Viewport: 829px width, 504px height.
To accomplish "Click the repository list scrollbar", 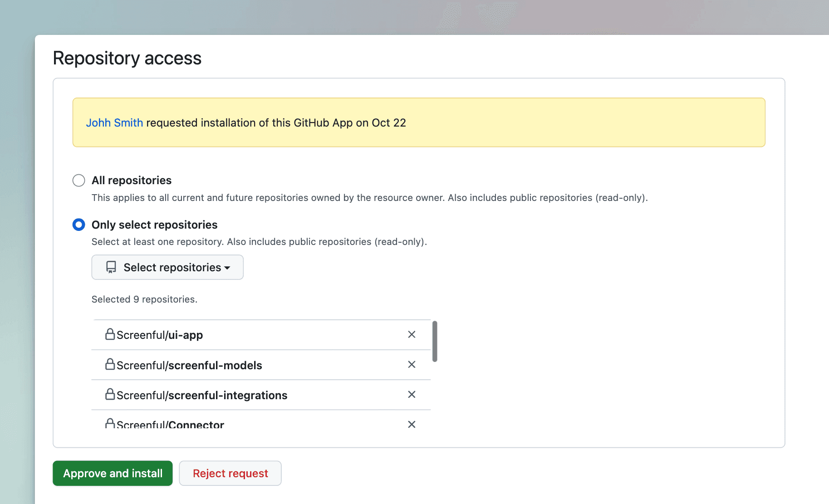I will pyautogui.click(x=435, y=341).
